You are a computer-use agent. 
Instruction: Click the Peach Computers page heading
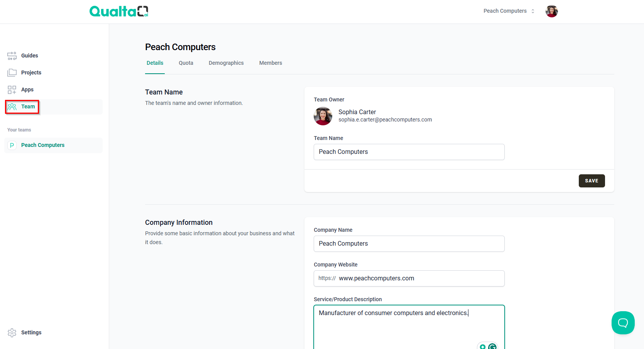point(180,47)
